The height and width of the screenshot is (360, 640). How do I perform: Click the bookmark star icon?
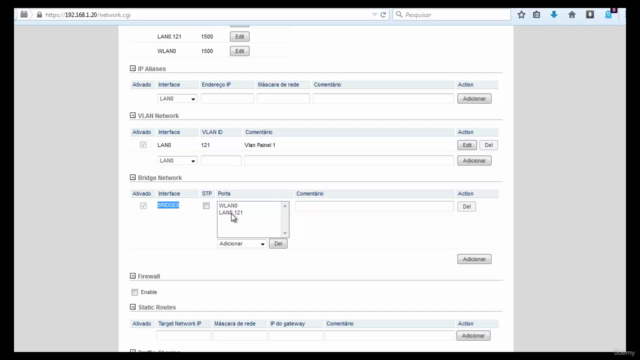(x=521, y=15)
